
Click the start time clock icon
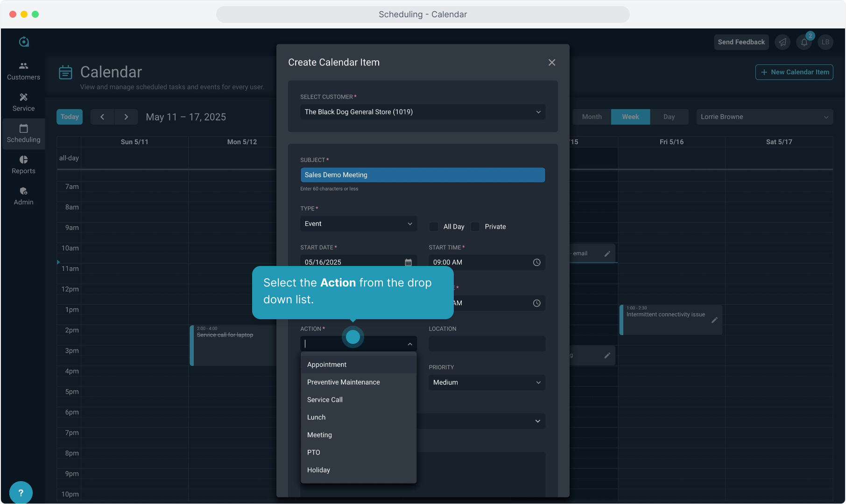537,262
